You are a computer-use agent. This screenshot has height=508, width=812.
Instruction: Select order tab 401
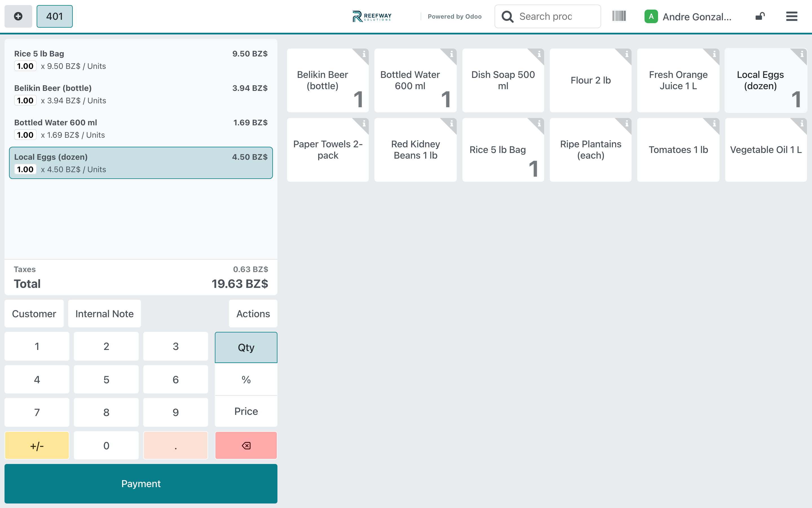tap(54, 16)
